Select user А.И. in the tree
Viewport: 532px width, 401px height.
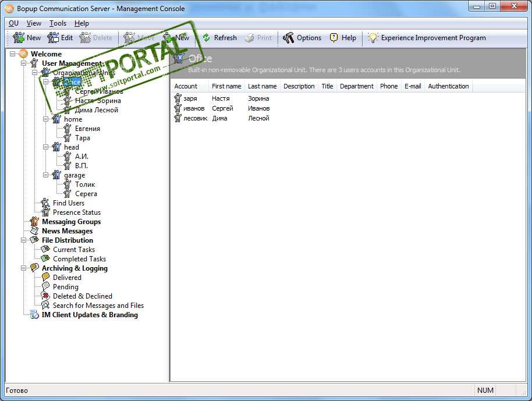[81, 157]
